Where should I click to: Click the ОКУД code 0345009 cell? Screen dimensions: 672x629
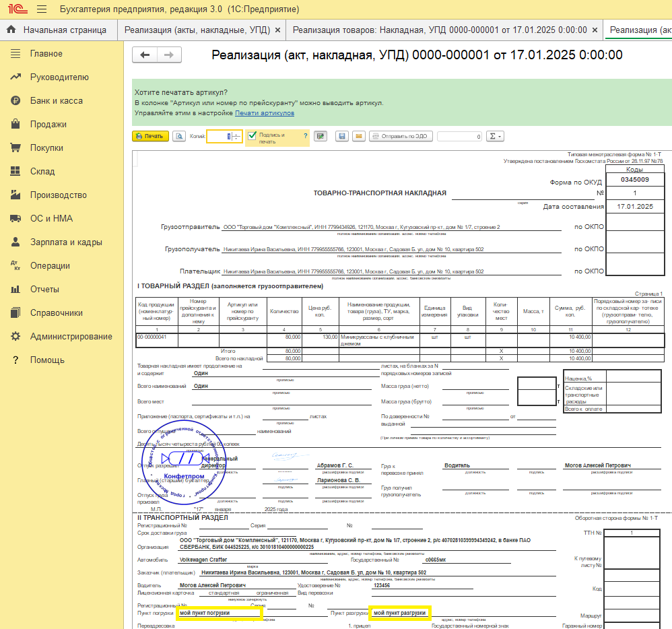tap(635, 180)
